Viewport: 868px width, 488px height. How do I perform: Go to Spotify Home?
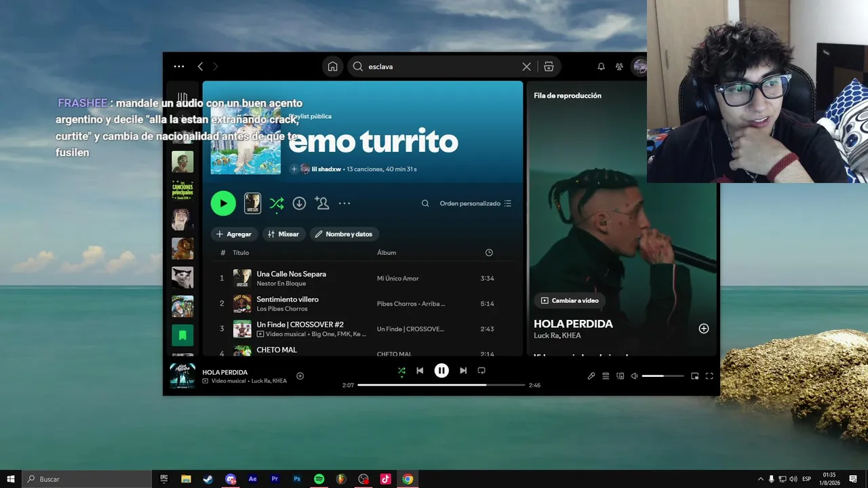coord(332,66)
